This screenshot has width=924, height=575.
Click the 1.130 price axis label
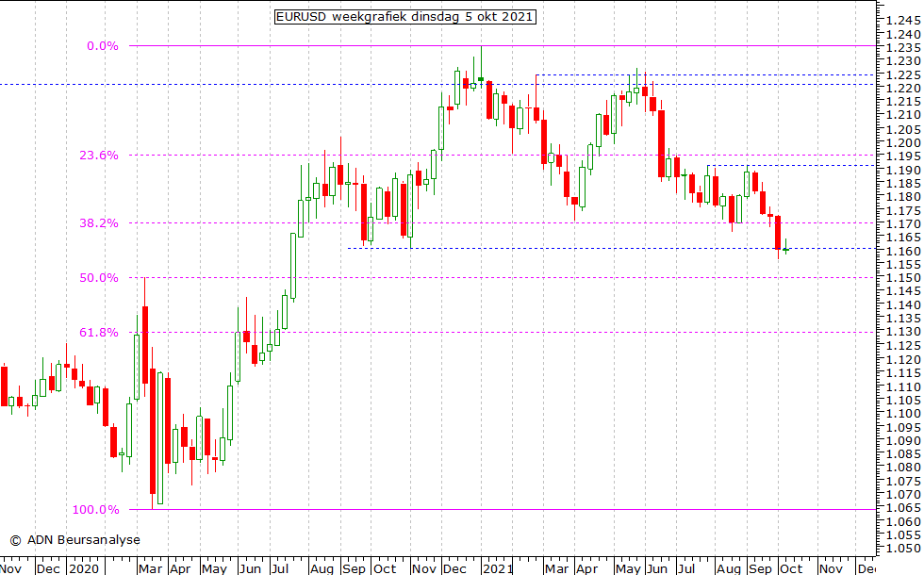pyautogui.click(x=903, y=332)
